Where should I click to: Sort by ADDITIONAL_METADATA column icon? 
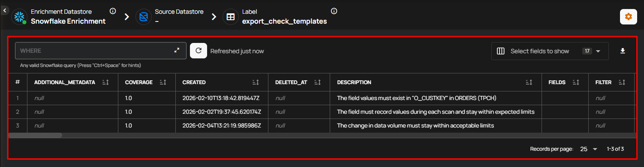pyautogui.click(x=105, y=82)
